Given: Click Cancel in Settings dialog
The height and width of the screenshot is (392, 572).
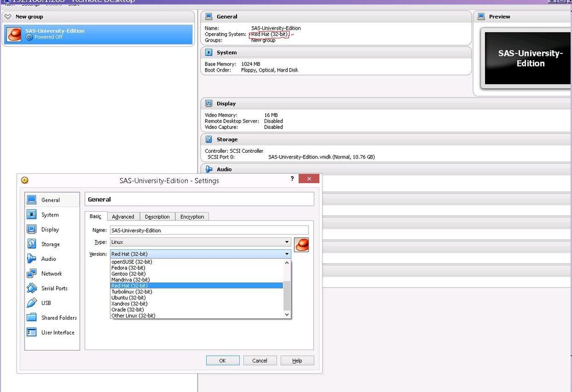Looking at the screenshot, I should click(260, 361).
